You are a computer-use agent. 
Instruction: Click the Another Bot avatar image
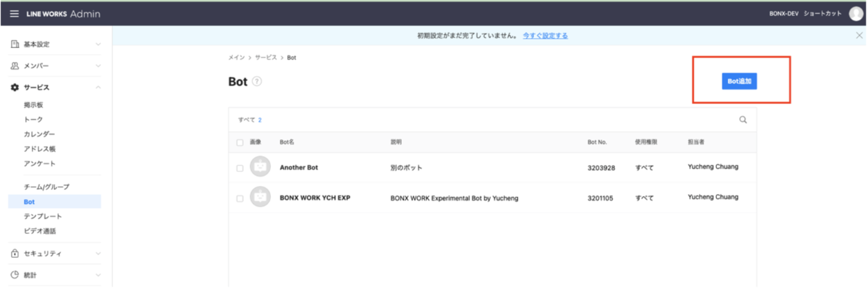pos(260,167)
